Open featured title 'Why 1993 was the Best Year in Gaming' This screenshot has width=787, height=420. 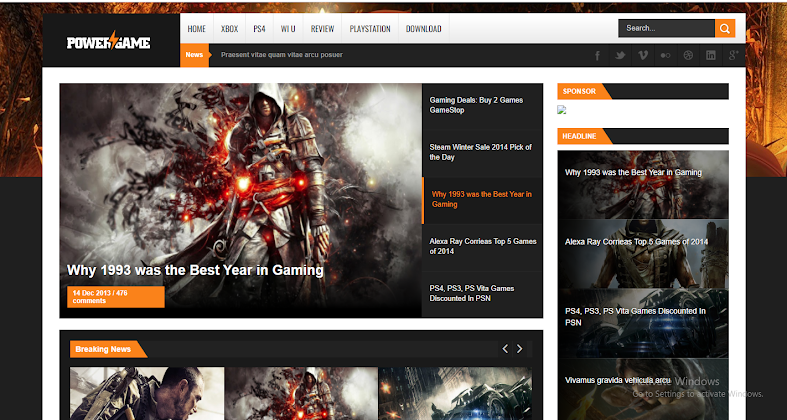tap(195, 270)
